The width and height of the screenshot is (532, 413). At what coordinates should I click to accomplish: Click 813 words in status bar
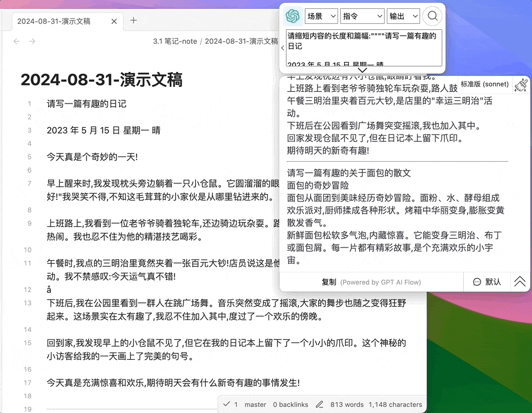[347, 405]
